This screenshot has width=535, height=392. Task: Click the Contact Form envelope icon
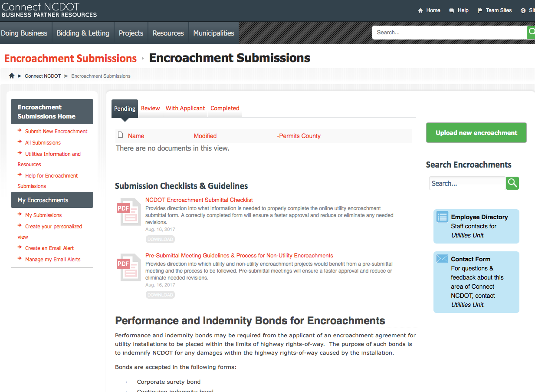(x=442, y=259)
